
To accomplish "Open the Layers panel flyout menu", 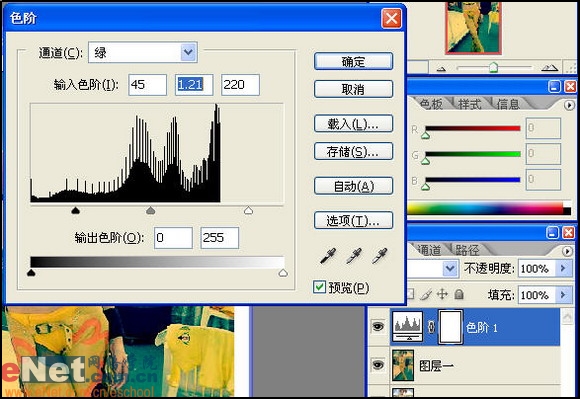I will tap(567, 251).
